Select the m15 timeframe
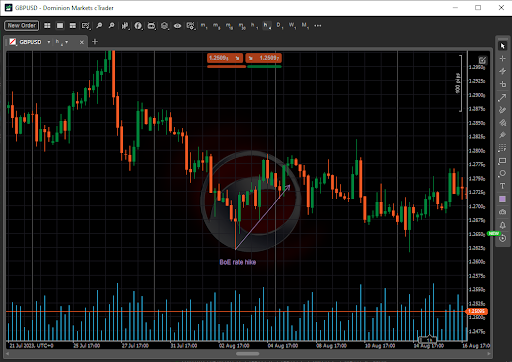 click(229, 26)
